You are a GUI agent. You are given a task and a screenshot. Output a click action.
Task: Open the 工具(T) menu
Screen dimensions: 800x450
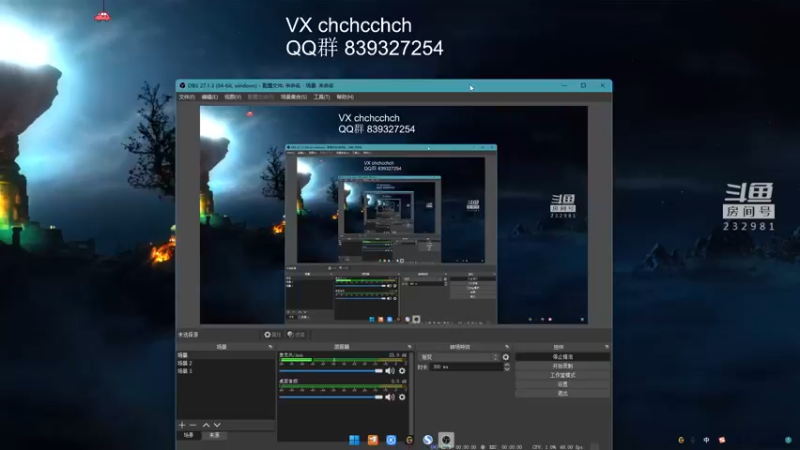click(322, 97)
